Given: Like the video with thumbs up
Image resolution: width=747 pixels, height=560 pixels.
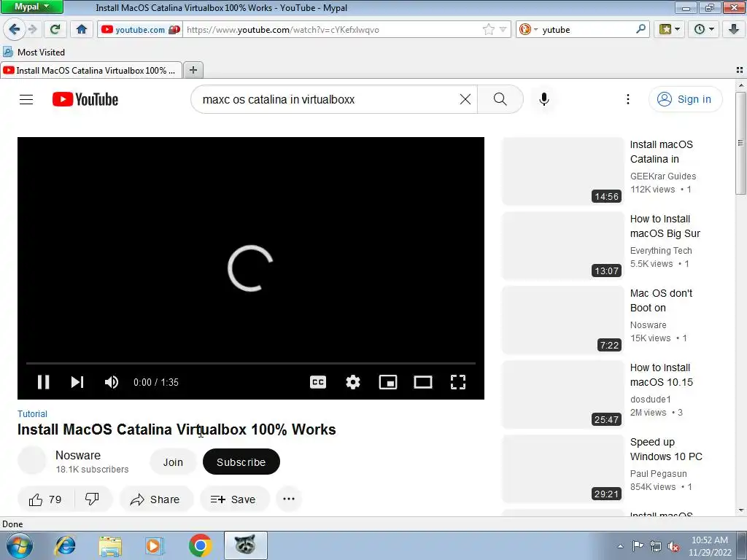Looking at the screenshot, I should [46, 499].
